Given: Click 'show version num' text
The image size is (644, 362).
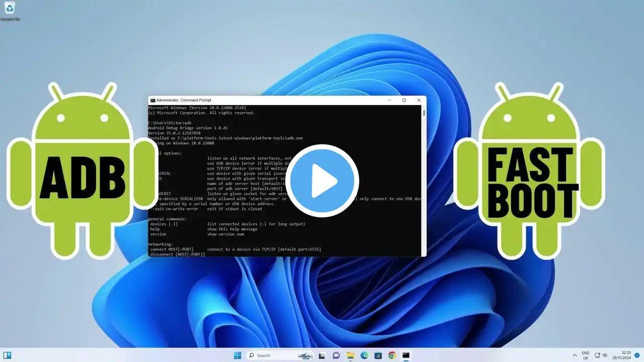Looking at the screenshot, I should coord(225,234).
